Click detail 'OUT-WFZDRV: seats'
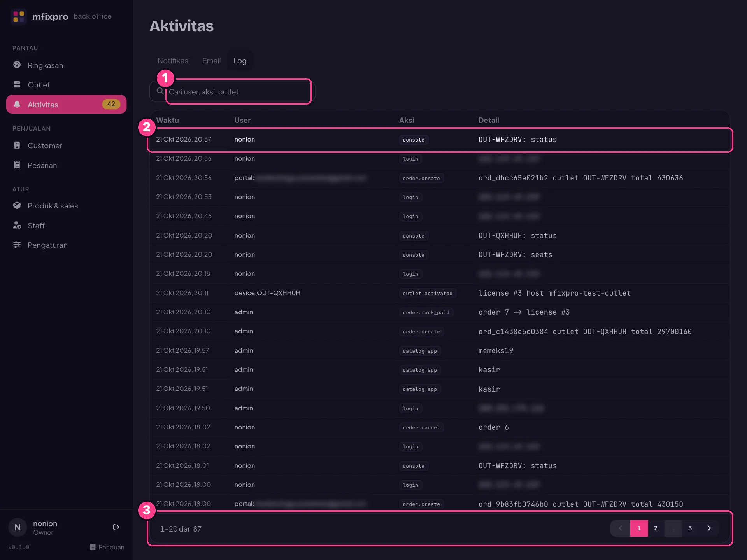The width and height of the screenshot is (747, 560). pyautogui.click(x=515, y=254)
